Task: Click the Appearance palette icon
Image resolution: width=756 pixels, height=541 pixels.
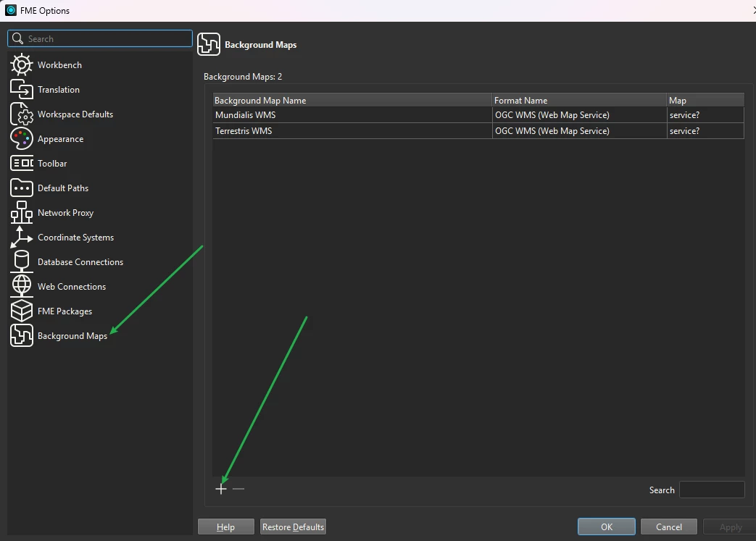Action: coord(22,139)
